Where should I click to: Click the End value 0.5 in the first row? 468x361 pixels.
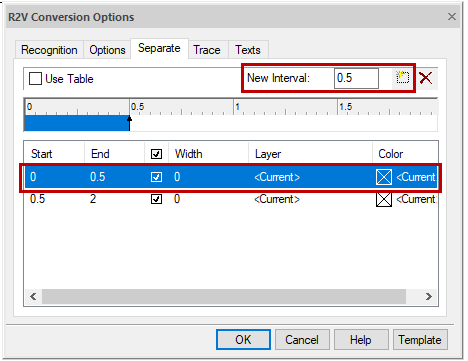pyautogui.click(x=98, y=177)
